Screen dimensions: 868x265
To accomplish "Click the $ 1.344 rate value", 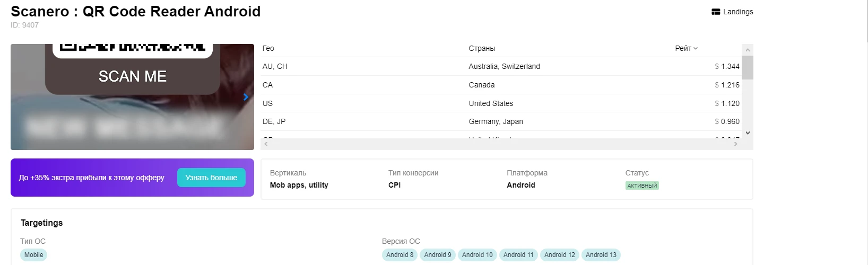I will coord(727,66).
